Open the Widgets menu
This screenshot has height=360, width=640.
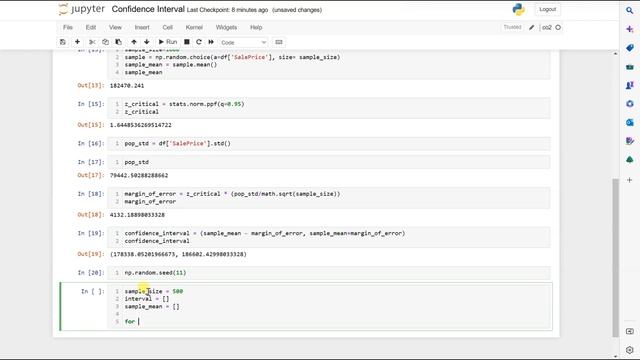point(226,27)
